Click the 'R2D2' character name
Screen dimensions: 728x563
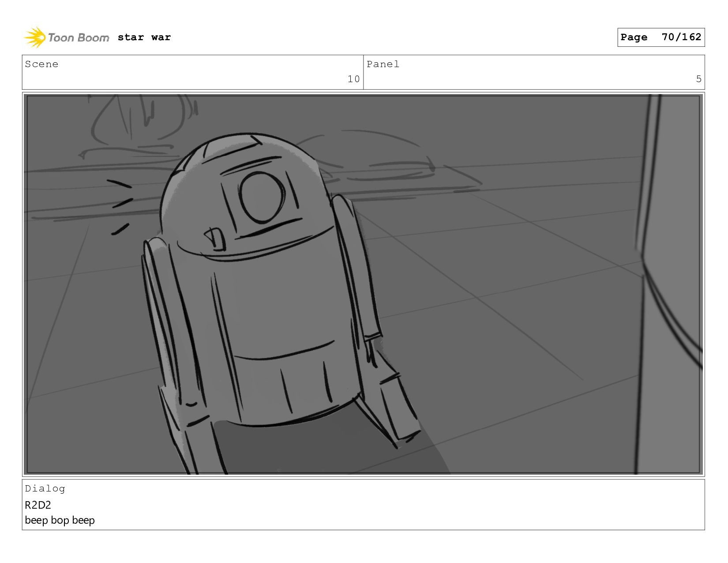tap(38, 505)
